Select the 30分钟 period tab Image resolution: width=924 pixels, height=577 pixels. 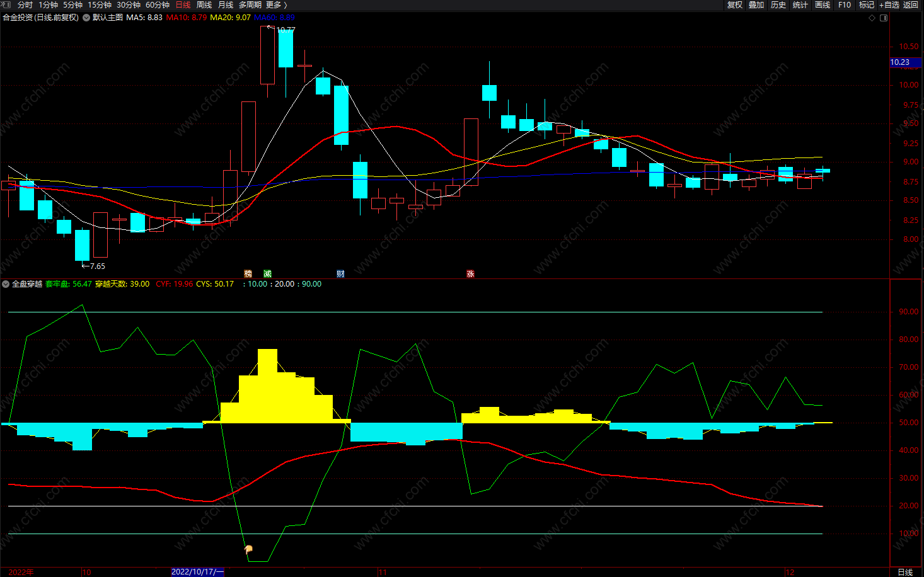(129, 5)
